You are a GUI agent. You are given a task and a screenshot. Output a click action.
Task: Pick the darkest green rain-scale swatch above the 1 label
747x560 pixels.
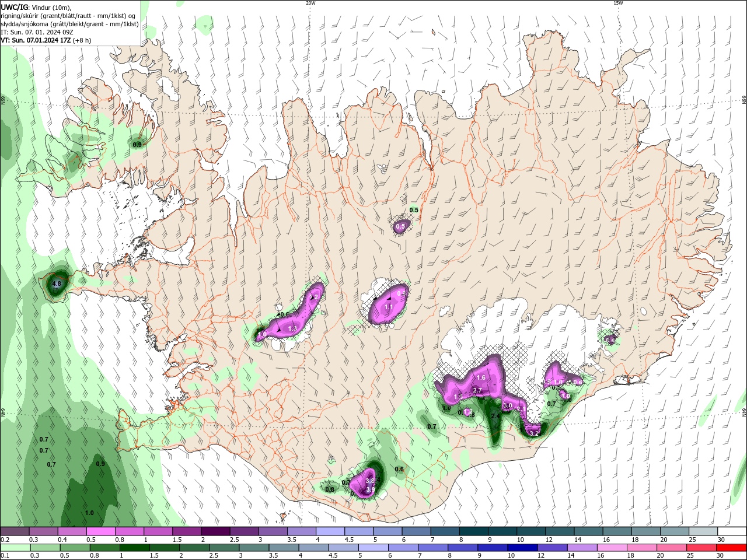[134, 548]
